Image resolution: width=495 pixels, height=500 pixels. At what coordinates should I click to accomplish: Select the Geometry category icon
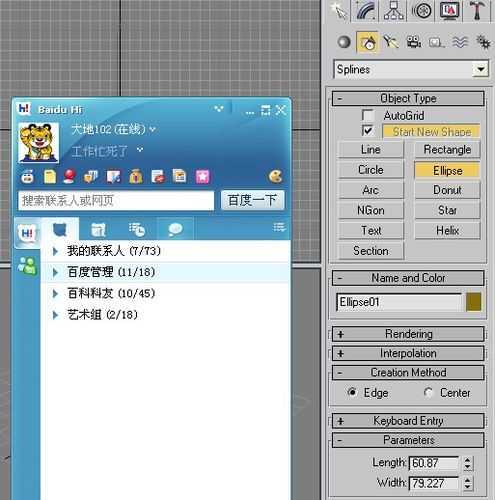click(x=344, y=42)
